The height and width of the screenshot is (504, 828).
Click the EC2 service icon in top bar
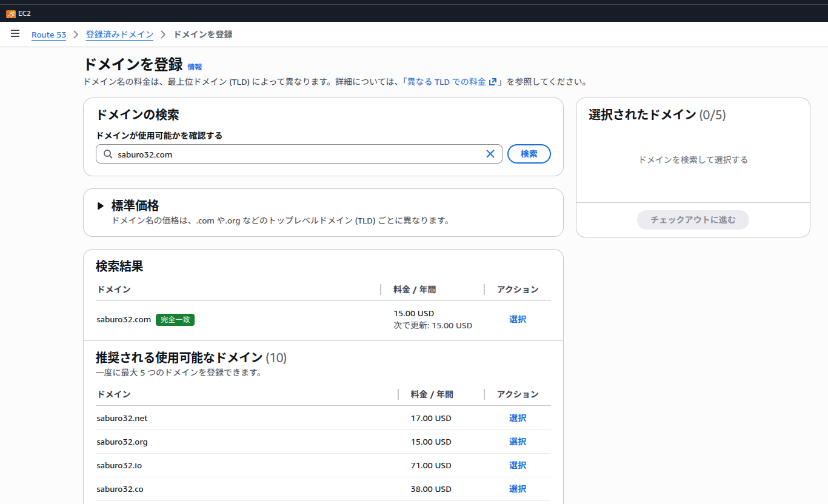(11, 13)
